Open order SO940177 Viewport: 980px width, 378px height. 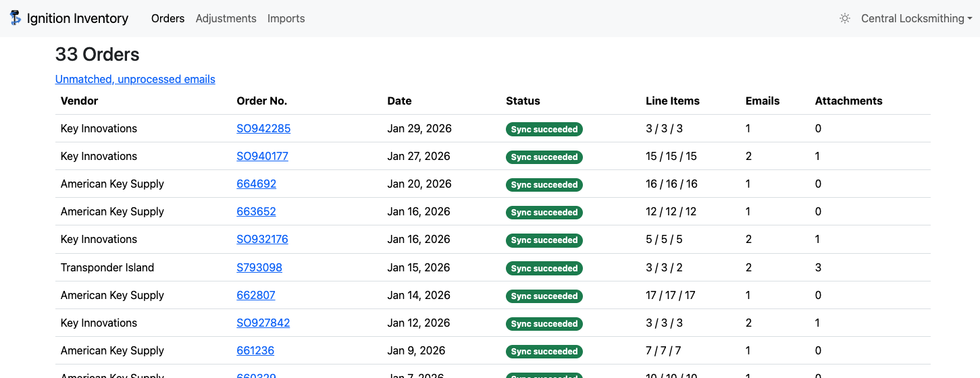pos(262,156)
